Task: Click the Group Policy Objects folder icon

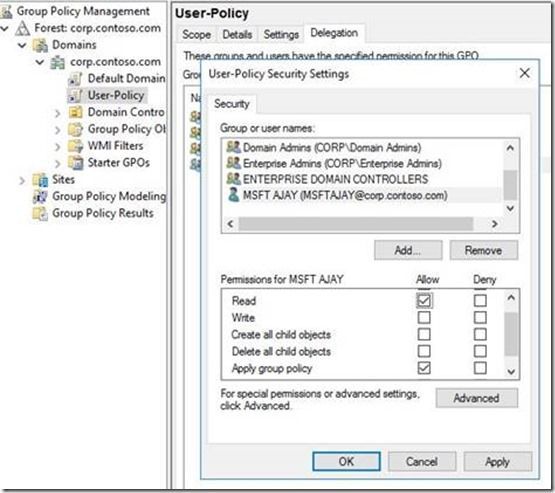Action: coord(75,129)
